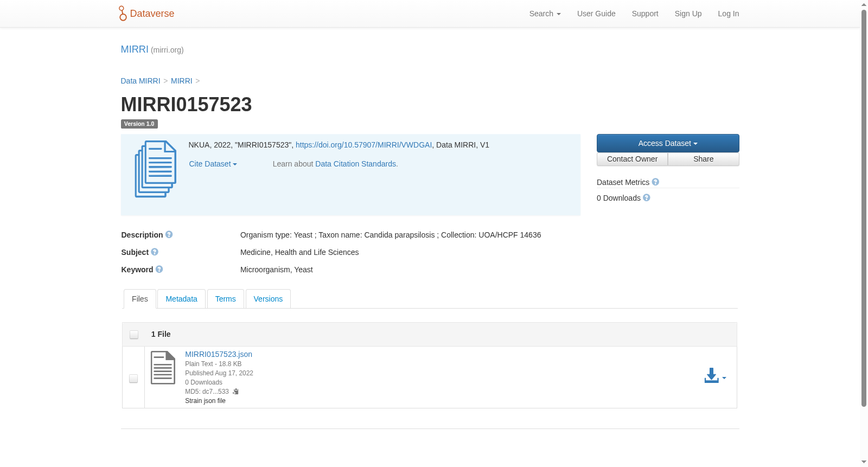The image size is (868, 467).
Task: Click the MIRRI0157523 dataset title heading
Action: [x=187, y=104]
